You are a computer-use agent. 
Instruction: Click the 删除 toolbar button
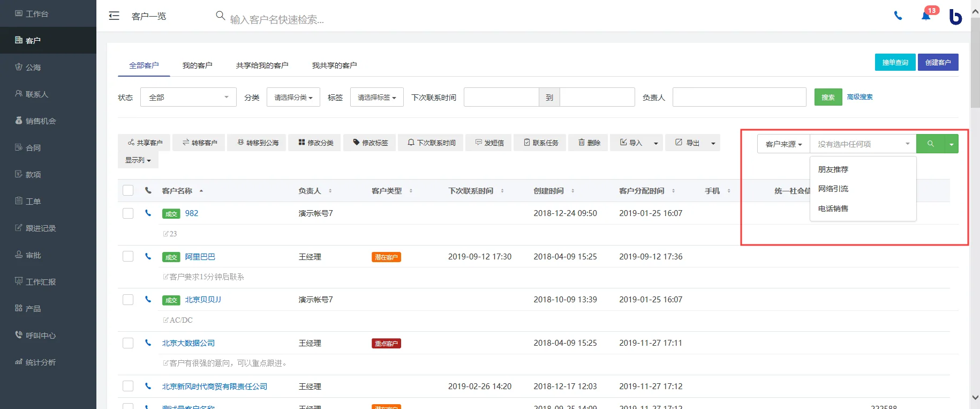tap(588, 143)
